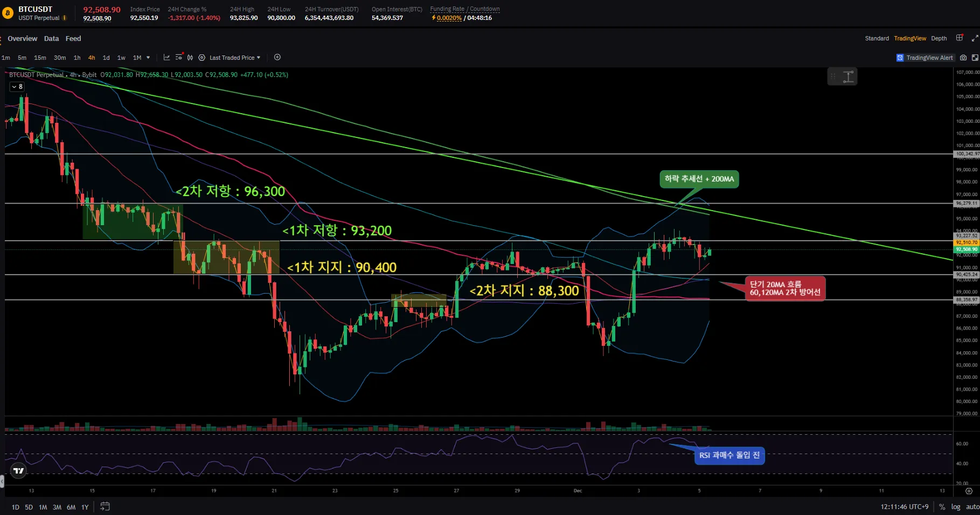This screenshot has height=515, width=980.
Task: Select the 1d timeframe
Action: point(106,58)
